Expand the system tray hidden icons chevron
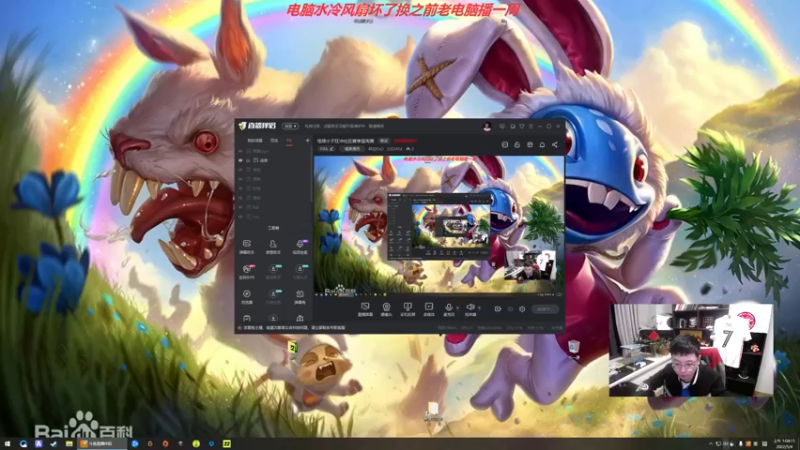Viewport: 800px width, 450px height. point(711,444)
